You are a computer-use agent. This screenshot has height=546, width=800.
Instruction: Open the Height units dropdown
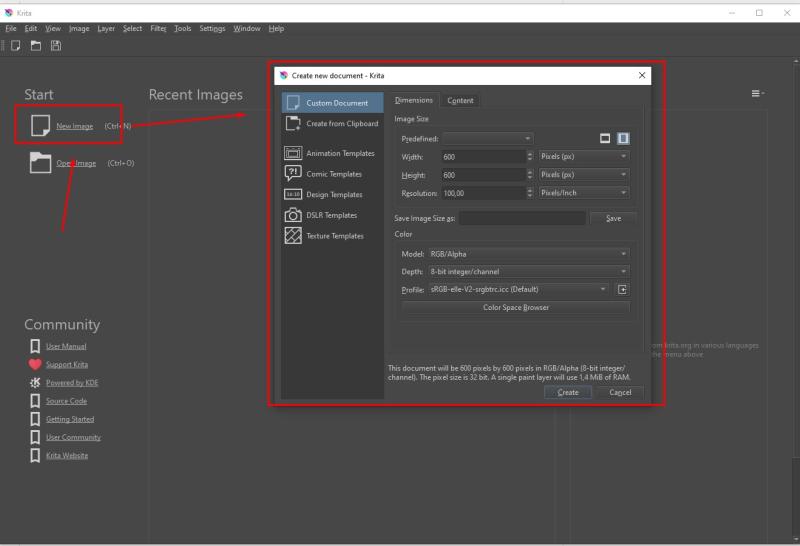(x=584, y=175)
